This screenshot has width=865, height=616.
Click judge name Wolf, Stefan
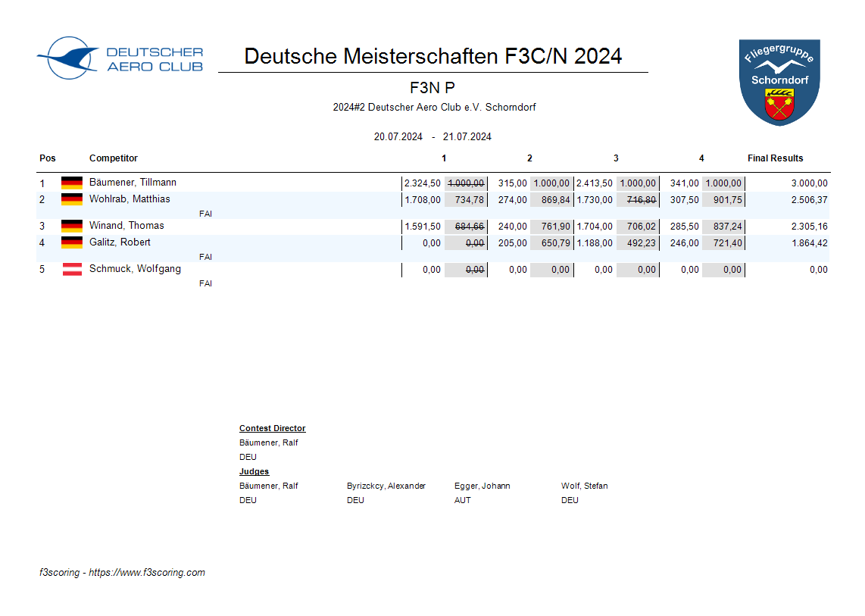click(584, 486)
